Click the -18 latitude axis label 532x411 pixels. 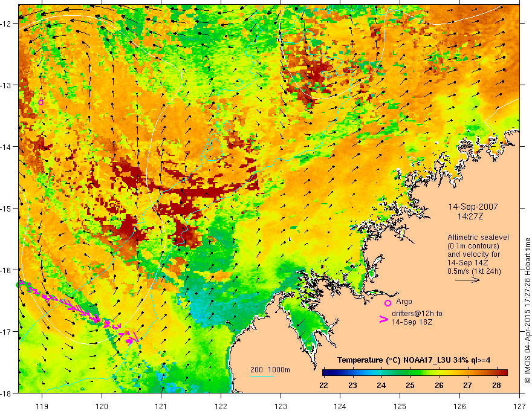click(x=6, y=393)
